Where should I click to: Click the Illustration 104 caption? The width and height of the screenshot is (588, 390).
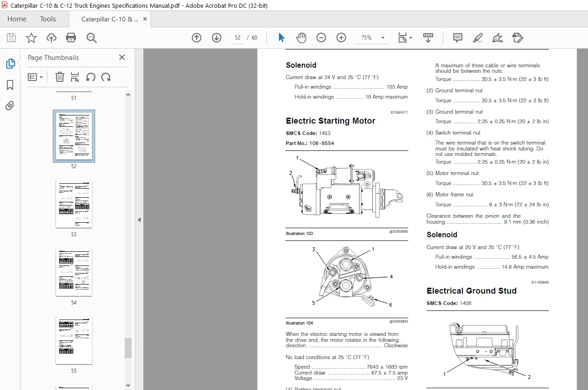(x=299, y=323)
